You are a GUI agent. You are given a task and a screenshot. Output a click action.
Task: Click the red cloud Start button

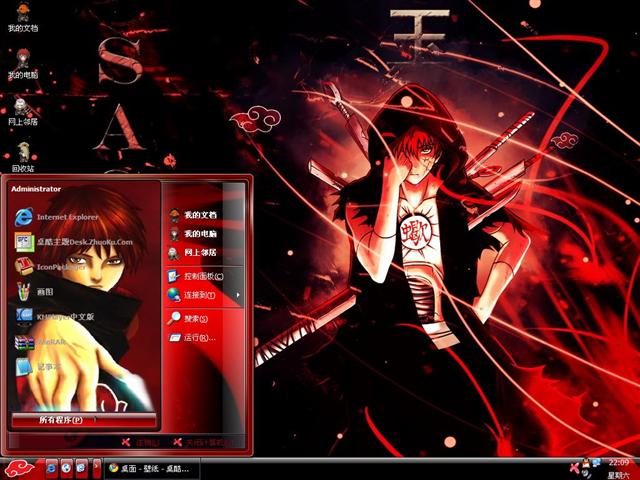pos(20,469)
